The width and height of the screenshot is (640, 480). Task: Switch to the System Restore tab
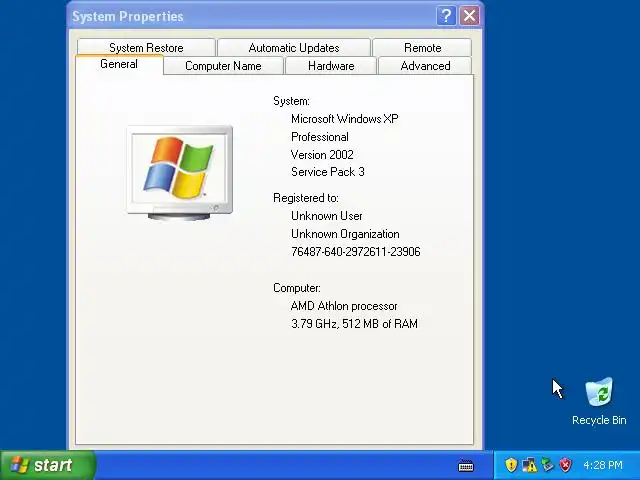click(146, 48)
